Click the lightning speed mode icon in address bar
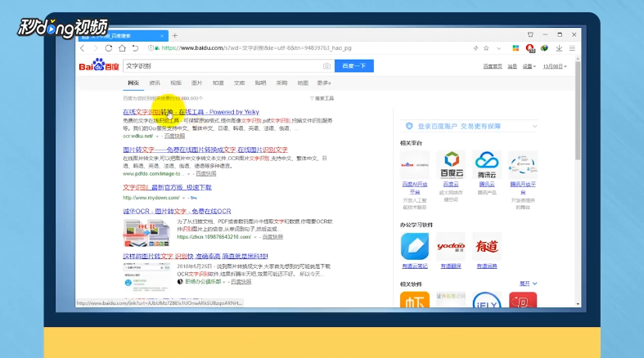Viewport: 644px width, 358px height. (475, 48)
